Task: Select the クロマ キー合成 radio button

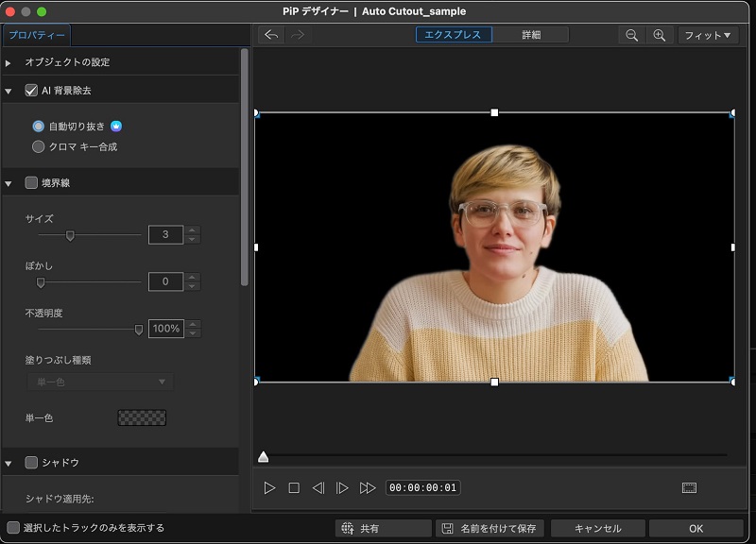Action: tap(38, 146)
